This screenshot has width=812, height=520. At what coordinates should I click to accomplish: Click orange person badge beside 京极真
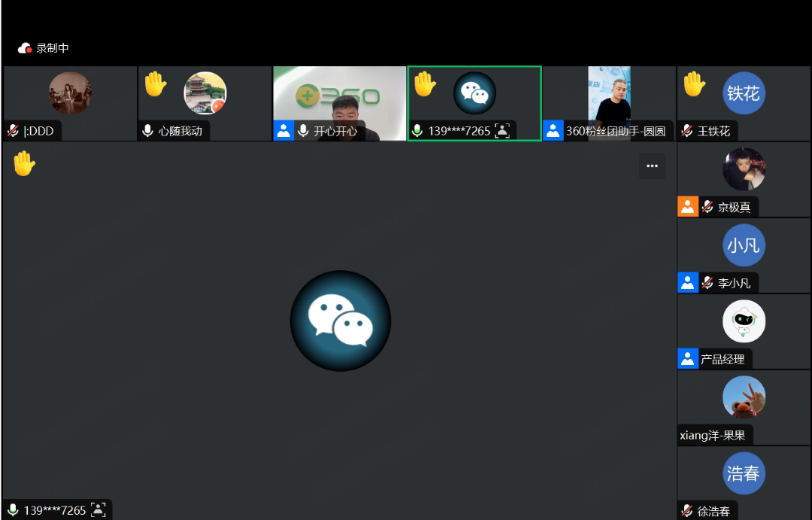[x=688, y=207]
